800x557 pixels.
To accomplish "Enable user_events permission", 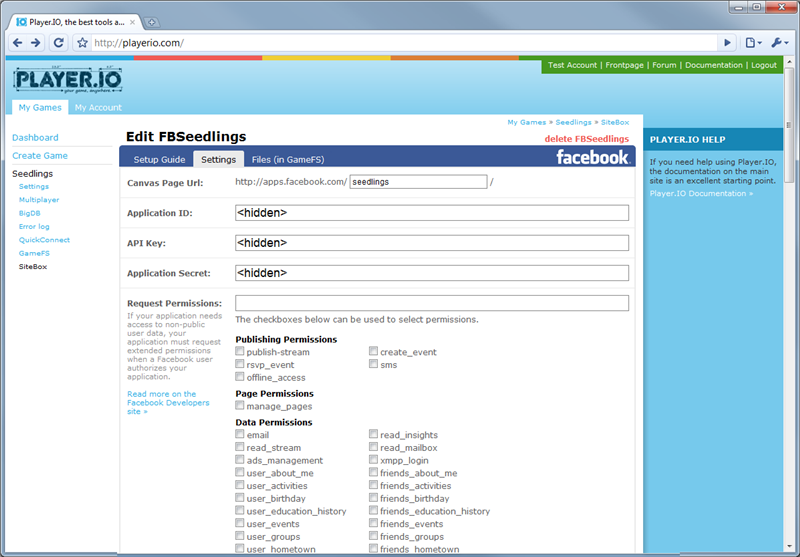I will [x=240, y=523].
